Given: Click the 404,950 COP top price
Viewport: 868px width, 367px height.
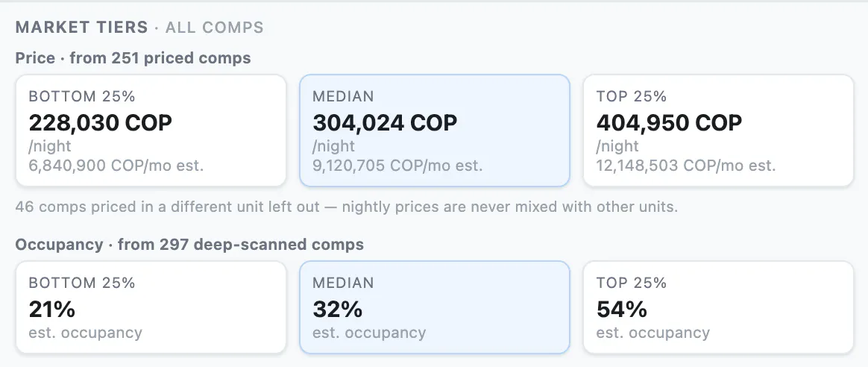Looking at the screenshot, I should point(669,122).
